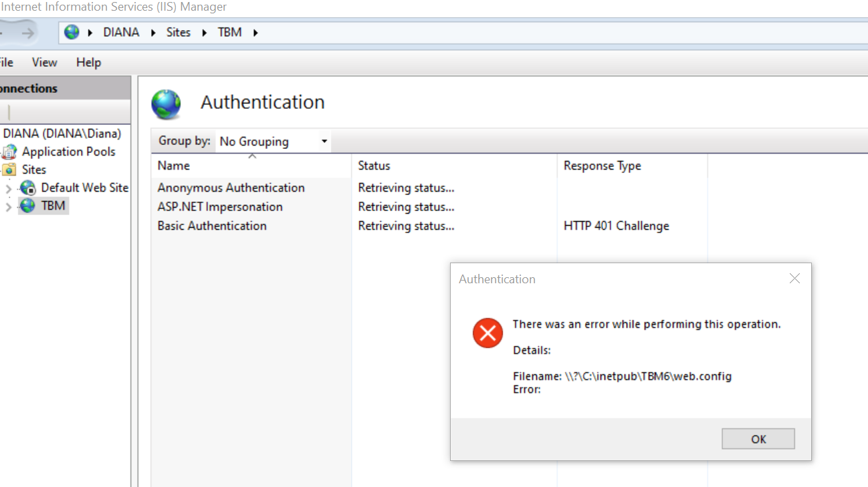This screenshot has width=868, height=487.
Task: Select the Basic Authentication row
Action: point(429,226)
